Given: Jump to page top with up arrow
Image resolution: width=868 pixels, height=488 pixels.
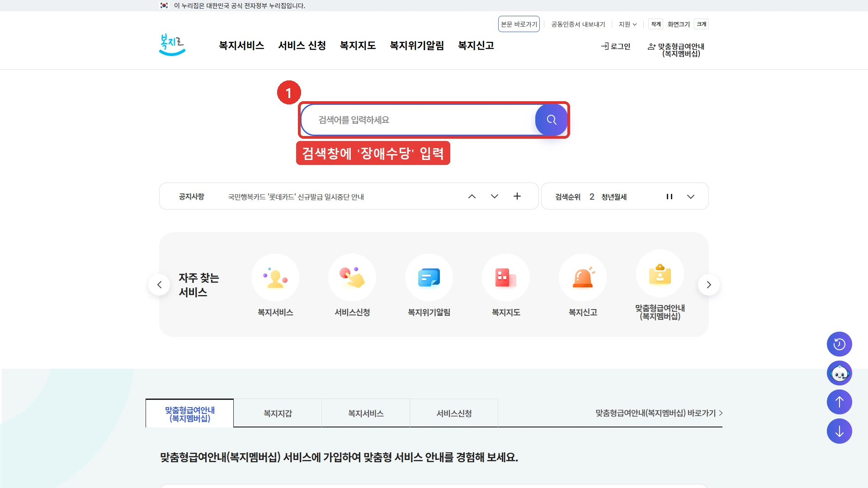Looking at the screenshot, I should point(840,402).
